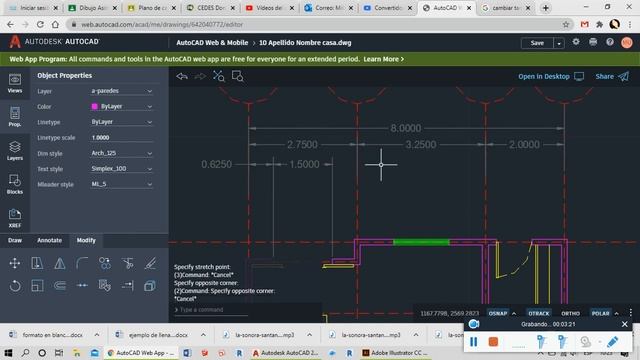Switch to the Modify tab

[86, 240]
